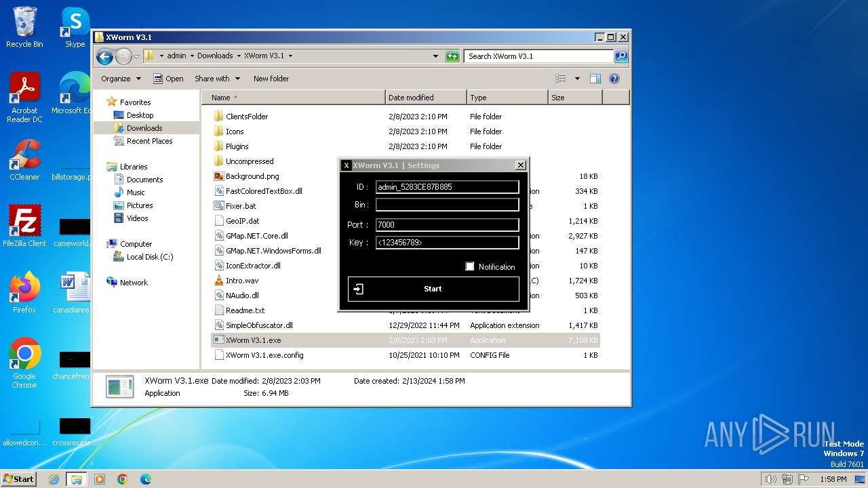Screen dimensions: 868x488
Task: Click the Explorer help icon
Action: pos(614,79)
